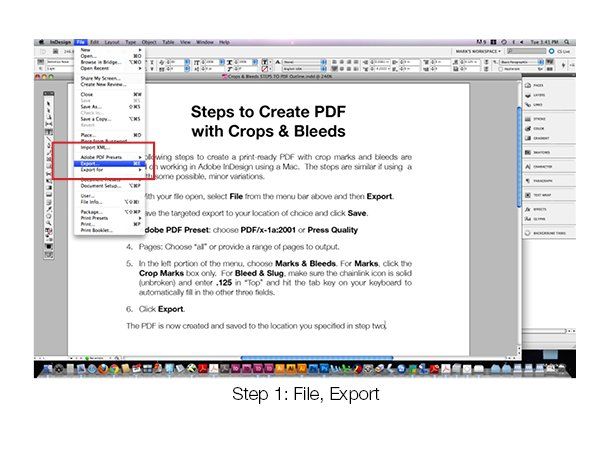
Task: Click the fill and stroke swatch in toolbox
Action: 49,231
